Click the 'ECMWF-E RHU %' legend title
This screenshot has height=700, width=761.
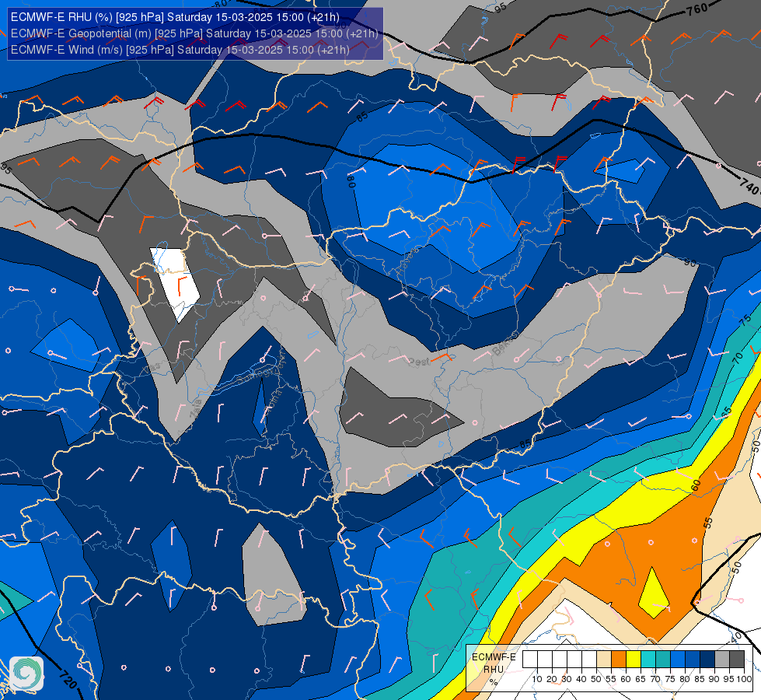point(494,669)
